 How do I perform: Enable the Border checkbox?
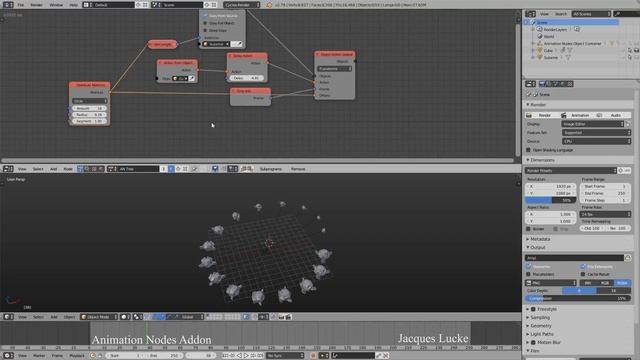pos(528,229)
